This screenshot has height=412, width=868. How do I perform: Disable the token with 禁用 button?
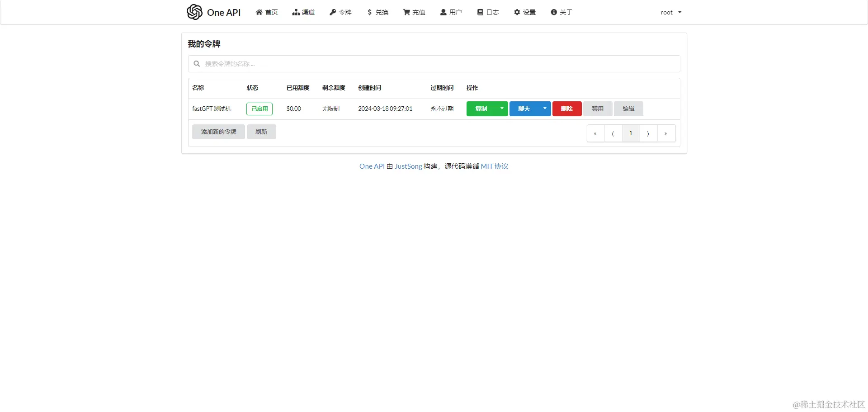click(598, 109)
